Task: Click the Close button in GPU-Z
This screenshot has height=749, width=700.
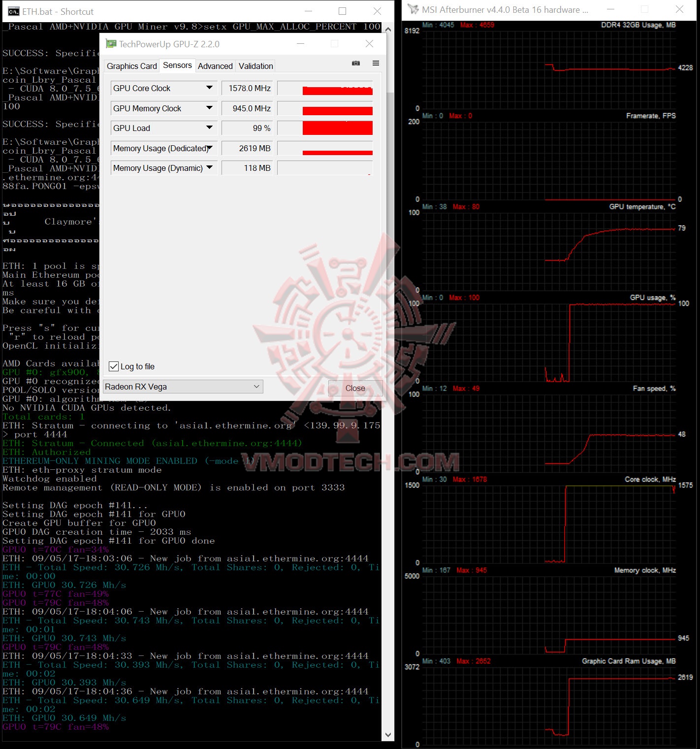Action: point(355,388)
